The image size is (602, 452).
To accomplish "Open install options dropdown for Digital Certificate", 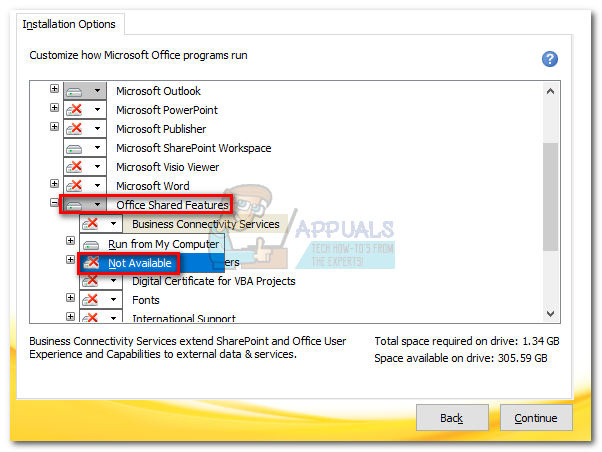I will click(x=114, y=281).
